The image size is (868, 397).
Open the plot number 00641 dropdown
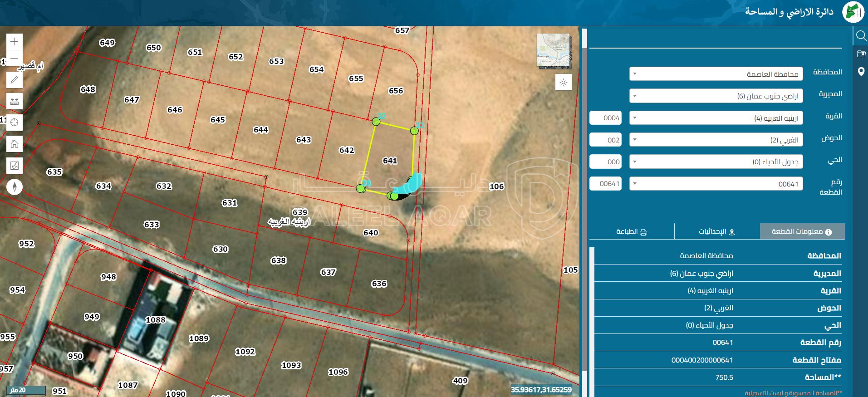point(716,184)
